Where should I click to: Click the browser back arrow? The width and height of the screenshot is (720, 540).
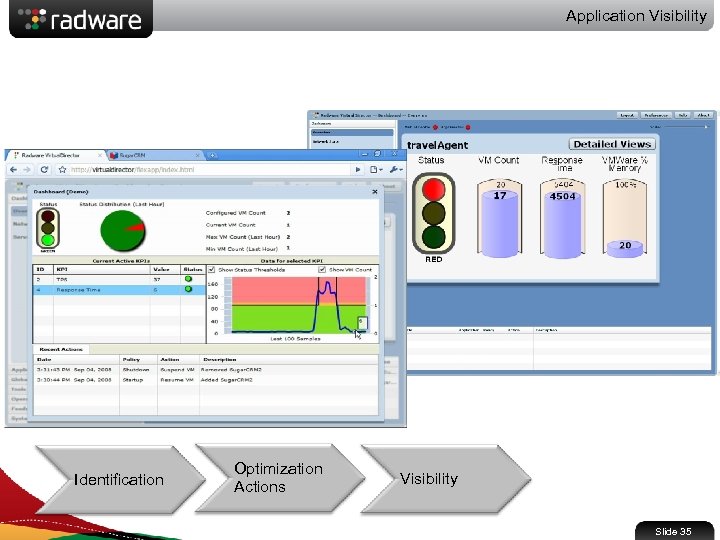pyautogui.click(x=13, y=170)
